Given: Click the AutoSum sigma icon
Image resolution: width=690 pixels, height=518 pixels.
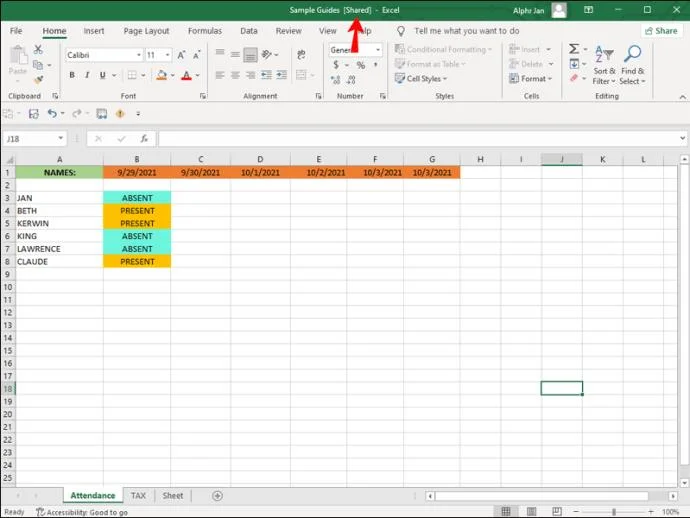Looking at the screenshot, I should [x=574, y=49].
